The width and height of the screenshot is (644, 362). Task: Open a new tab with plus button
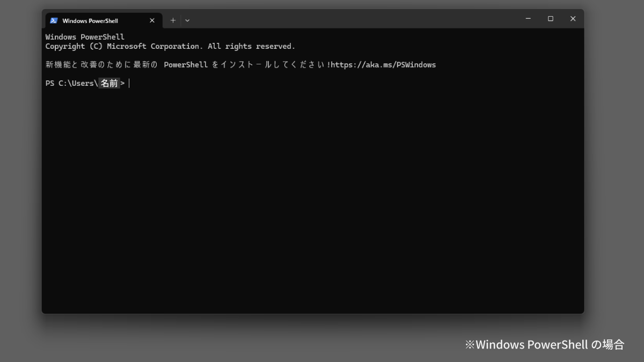(x=173, y=20)
